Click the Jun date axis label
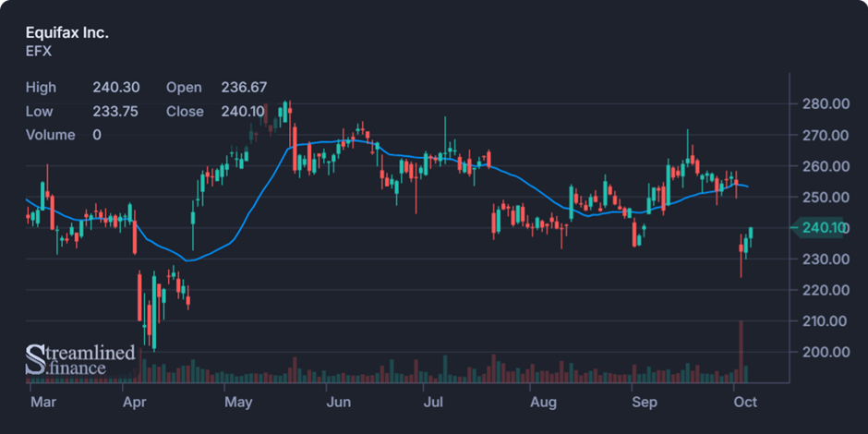 click(338, 402)
